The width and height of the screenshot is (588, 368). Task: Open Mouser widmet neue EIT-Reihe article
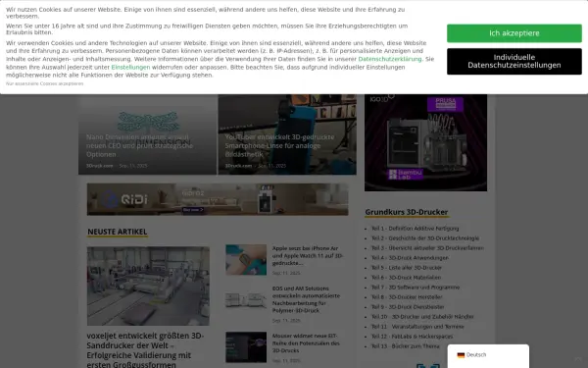[306, 343]
